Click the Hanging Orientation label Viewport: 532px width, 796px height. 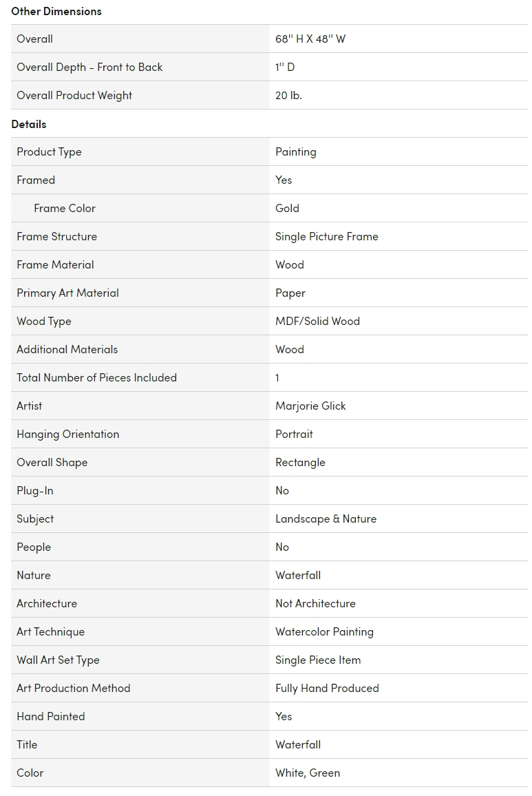pyautogui.click(x=68, y=434)
